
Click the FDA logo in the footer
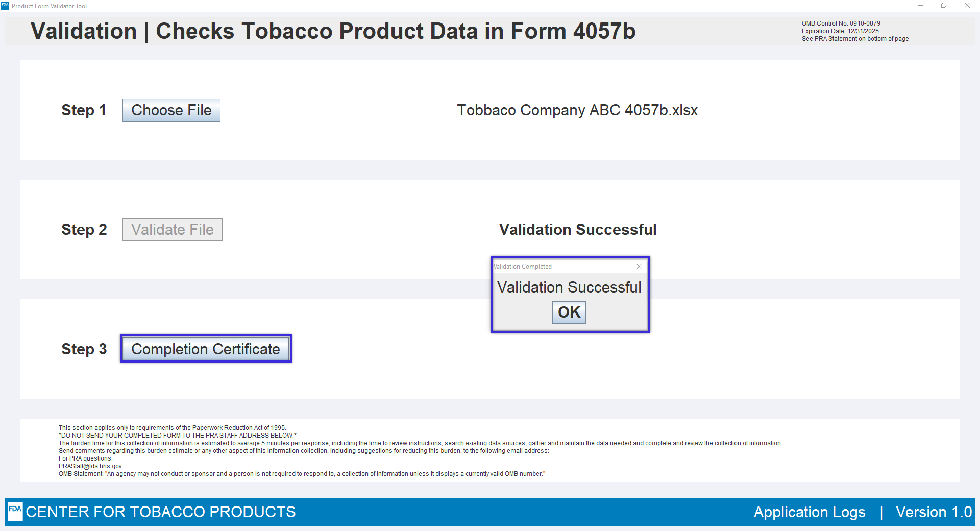(15, 511)
